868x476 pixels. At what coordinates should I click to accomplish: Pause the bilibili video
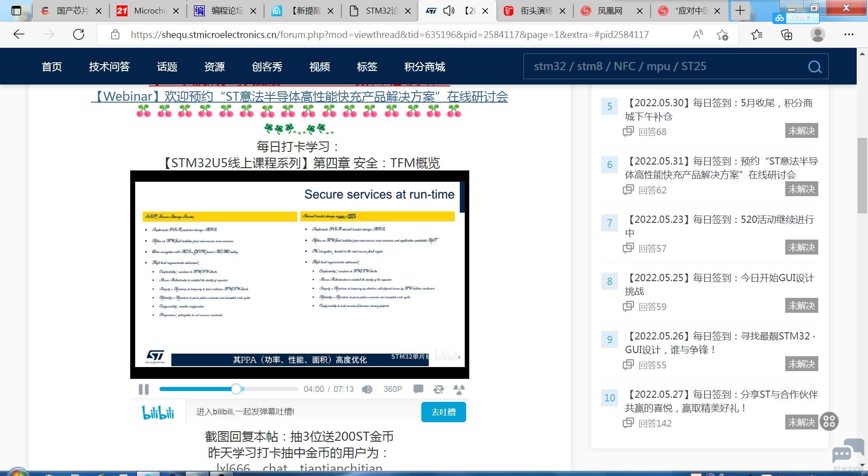pyautogui.click(x=144, y=389)
